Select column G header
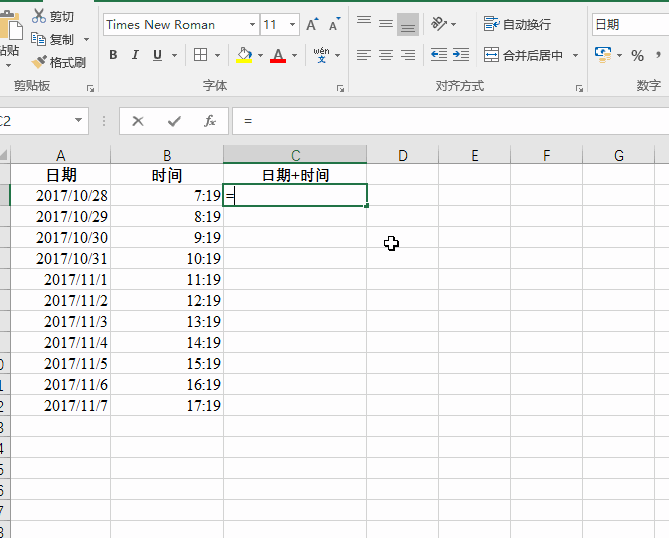 pos(619,155)
